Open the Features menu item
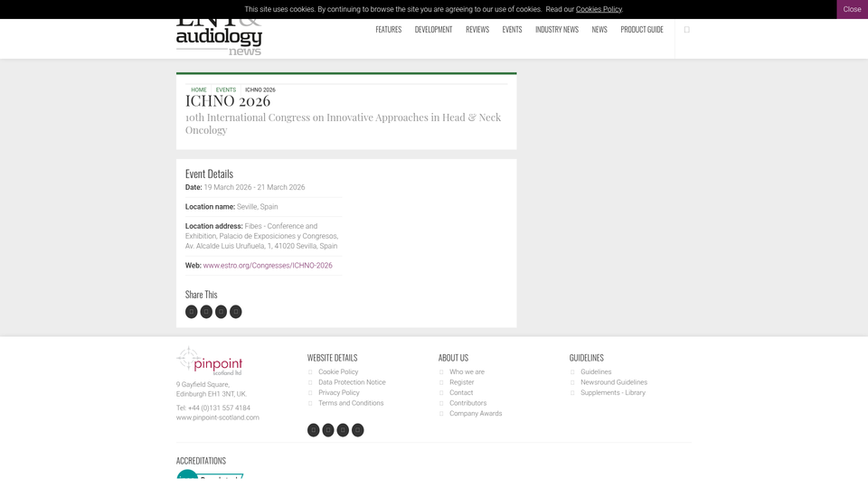This screenshot has width=868, height=488. tap(388, 29)
